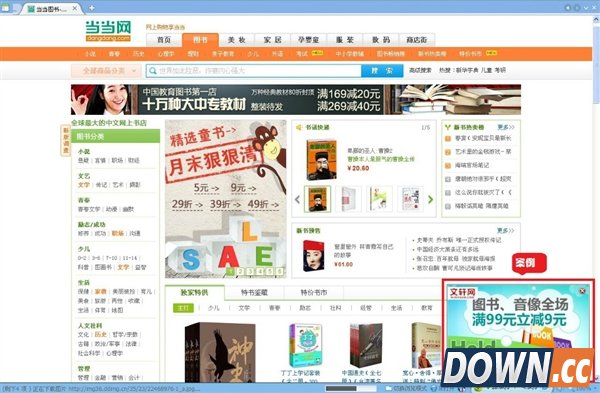Click the 历史 link in orange subnav
The width and height of the screenshot is (600, 393).
tap(138, 54)
